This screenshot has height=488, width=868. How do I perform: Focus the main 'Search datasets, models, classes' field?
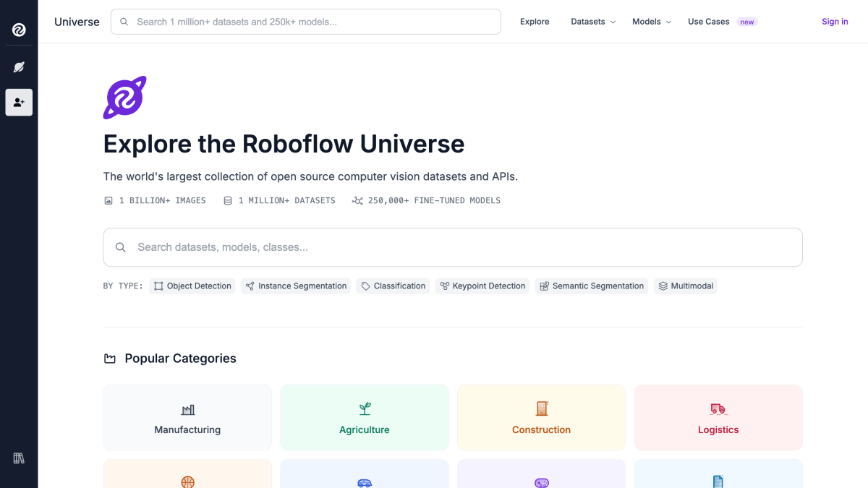click(453, 247)
